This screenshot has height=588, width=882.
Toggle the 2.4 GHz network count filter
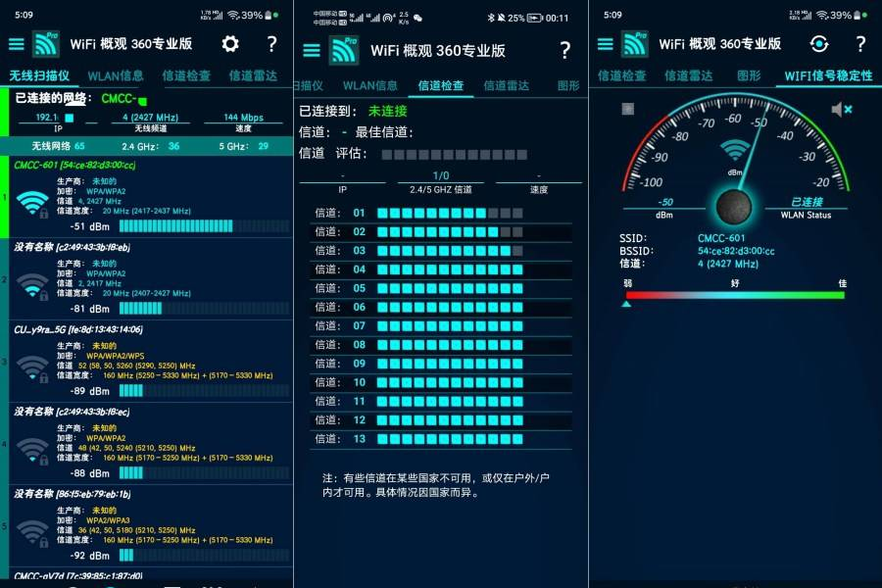157,145
